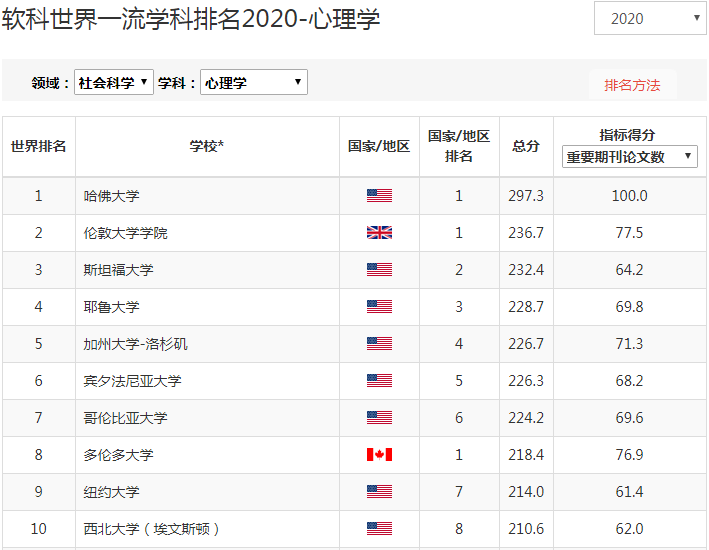
Task: Click indicator score 62.0
Action: [x=629, y=529]
